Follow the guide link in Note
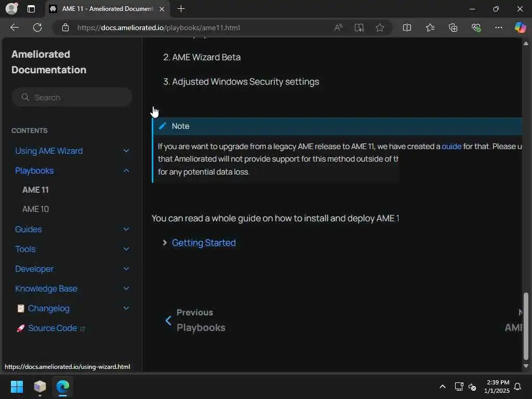The image size is (532, 399). tap(451, 146)
